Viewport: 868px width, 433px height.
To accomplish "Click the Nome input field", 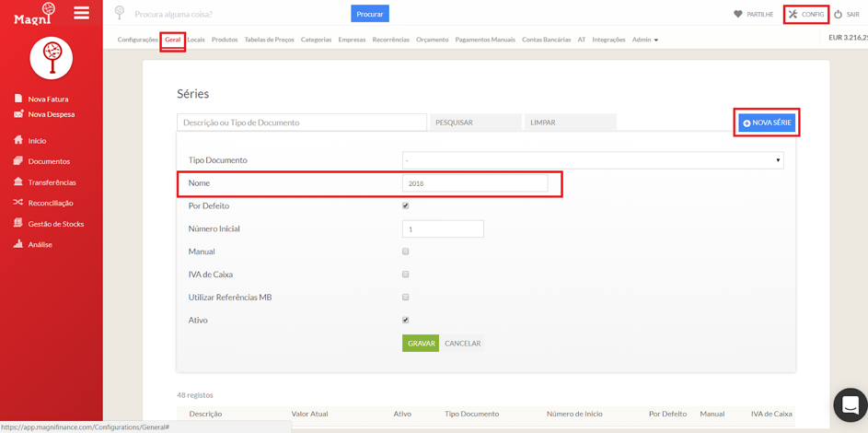I will tap(475, 183).
